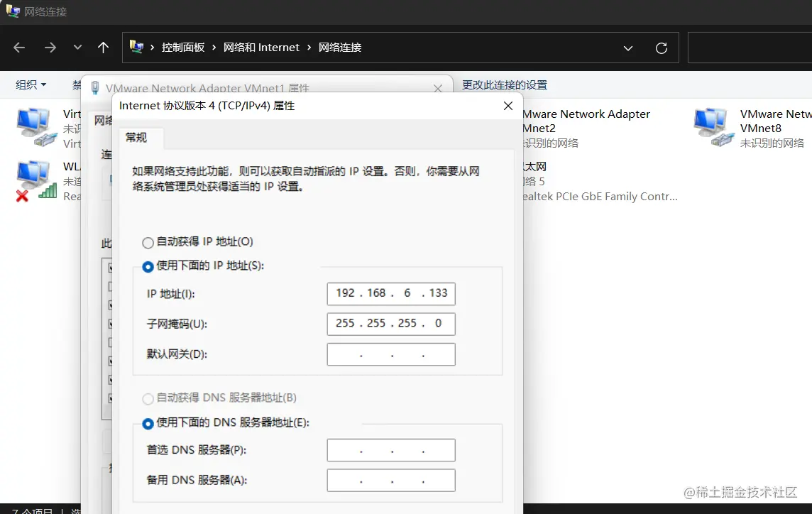Select the VMware Network Adapter VMnet8 icon
Image resolution: width=812 pixels, height=514 pixels.
(x=713, y=127)
